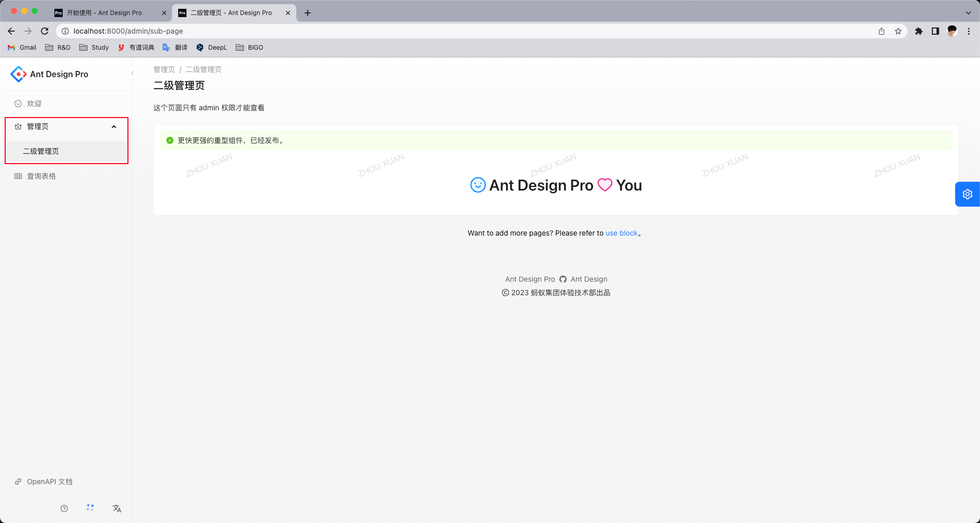980x523 pixels.
Task: Click the GitHub icon in the footer
Action: tap(563, 279)
